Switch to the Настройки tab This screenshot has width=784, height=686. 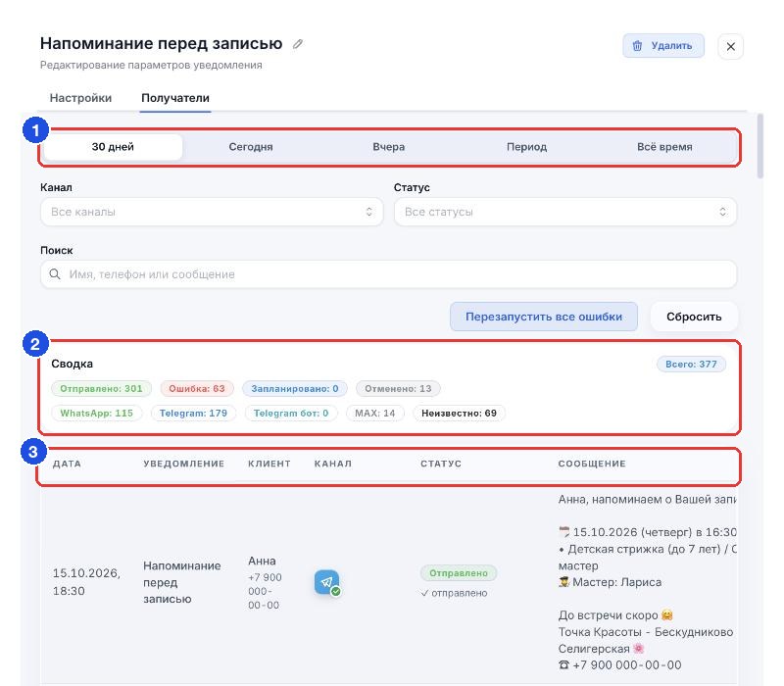[80, 98]
